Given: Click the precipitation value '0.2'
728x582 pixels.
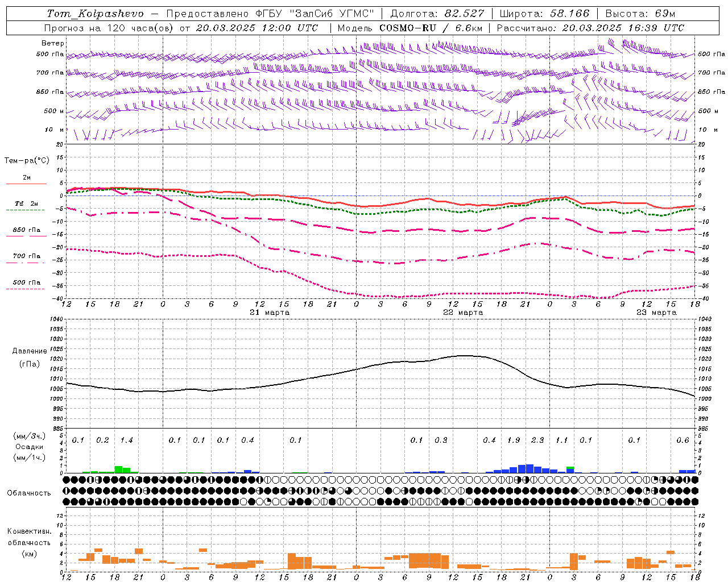Looking at the screenshot, I should (102, 440).
